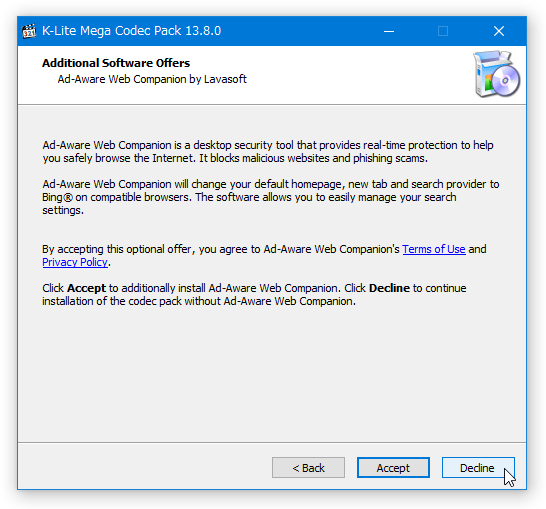Click the K-Lite Mega Codec Pack title text
The height and width of the screenshot is (509, 546).
(132, 31)
